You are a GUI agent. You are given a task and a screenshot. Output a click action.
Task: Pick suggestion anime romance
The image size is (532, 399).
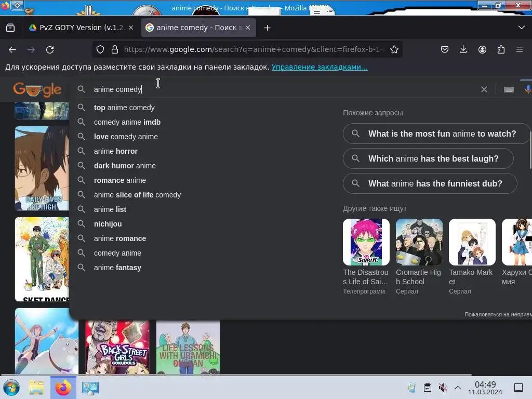[x=120, y=239]
